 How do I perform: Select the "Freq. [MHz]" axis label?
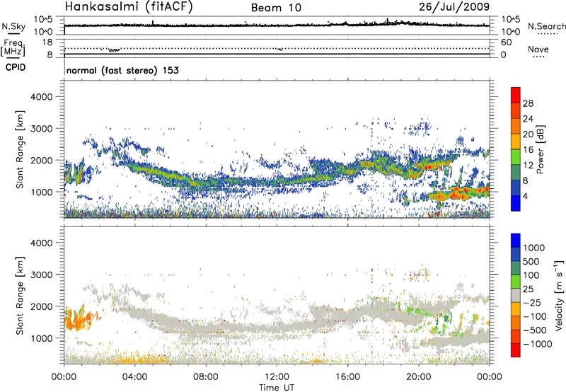[x=13, y=47]
